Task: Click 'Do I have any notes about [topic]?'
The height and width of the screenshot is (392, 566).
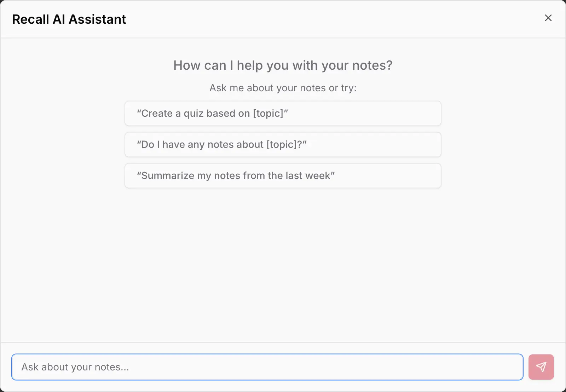Action: tap(283, 144)
